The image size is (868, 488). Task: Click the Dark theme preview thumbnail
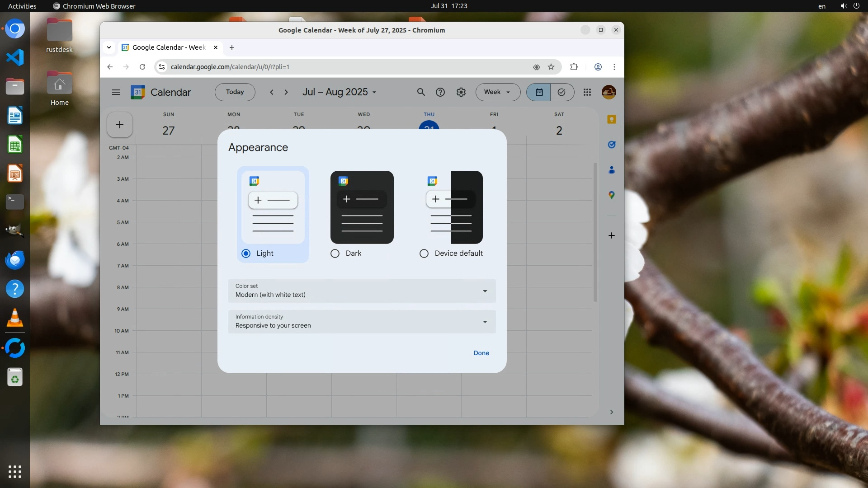point(362,207)
